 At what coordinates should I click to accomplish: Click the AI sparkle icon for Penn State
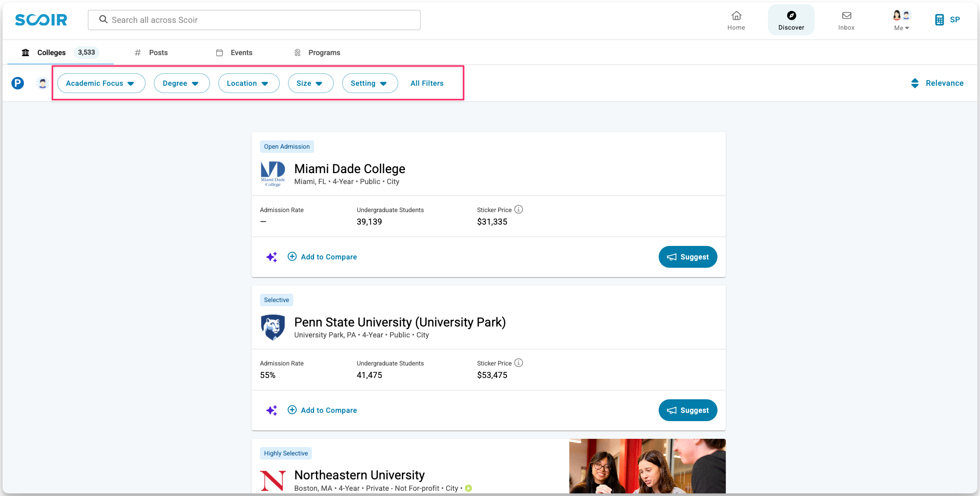click(272, 410)
